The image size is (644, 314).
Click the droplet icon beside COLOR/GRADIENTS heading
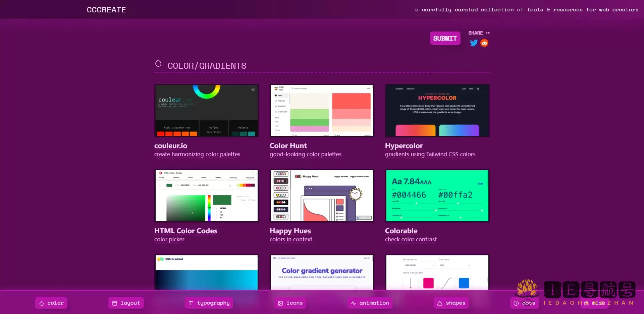pyautogui.click(x=158, y=63)
